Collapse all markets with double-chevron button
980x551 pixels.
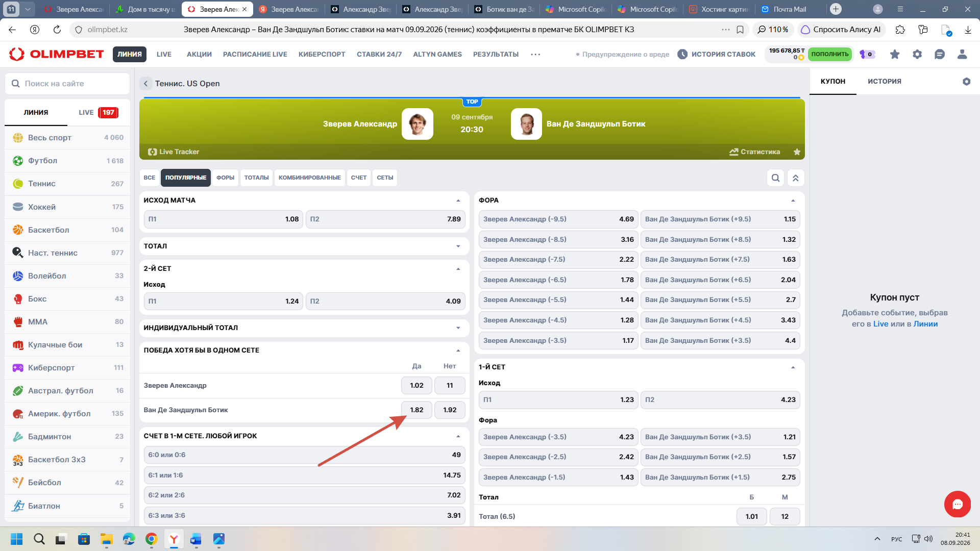click(796, 178)
